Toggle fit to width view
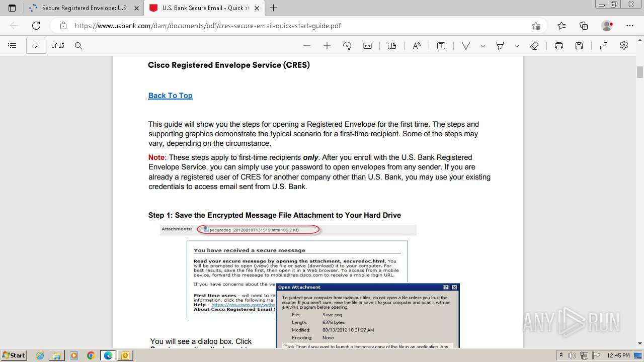This screenshot has width=644, height=362. [x=368, y=46]
